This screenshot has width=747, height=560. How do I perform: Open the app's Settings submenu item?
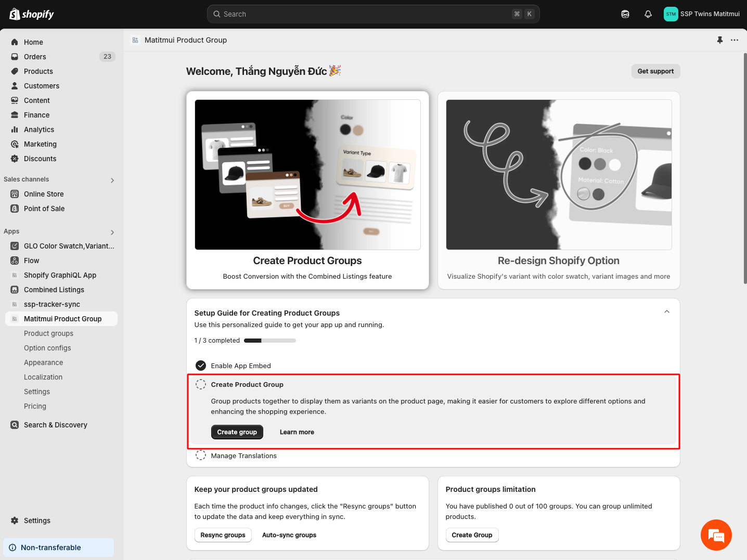click(37, 392)
